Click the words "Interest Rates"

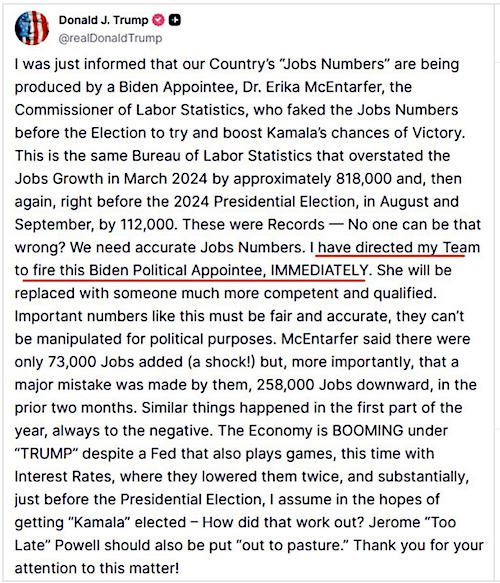[x=63, y=477]
